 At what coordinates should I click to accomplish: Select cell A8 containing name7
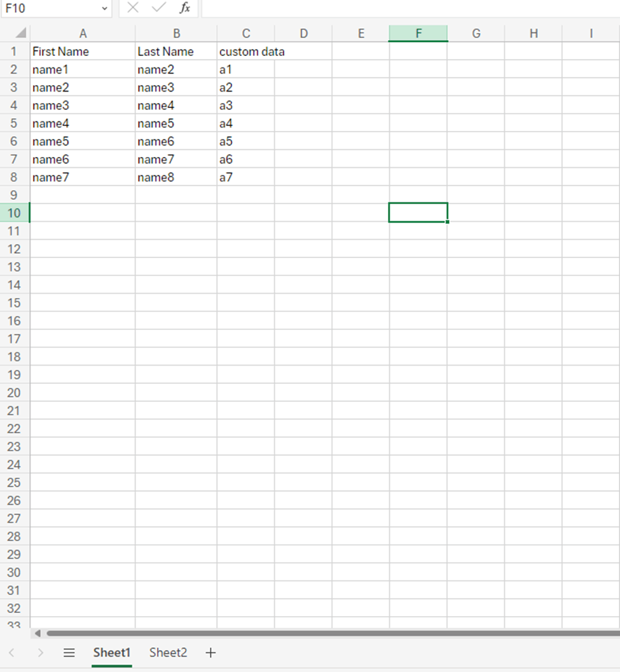pos(83,177)
